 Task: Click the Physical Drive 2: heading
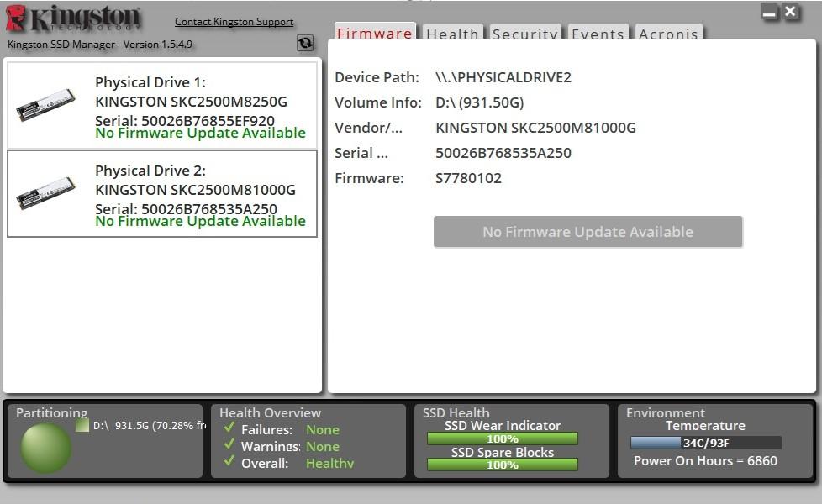(x=150, y=171)
